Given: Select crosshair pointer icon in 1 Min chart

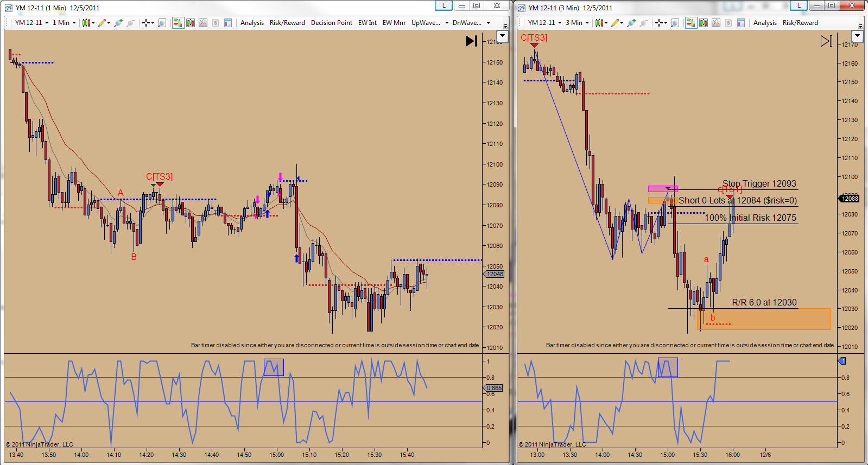Looking at the screenshot, I should pos(145,23).
